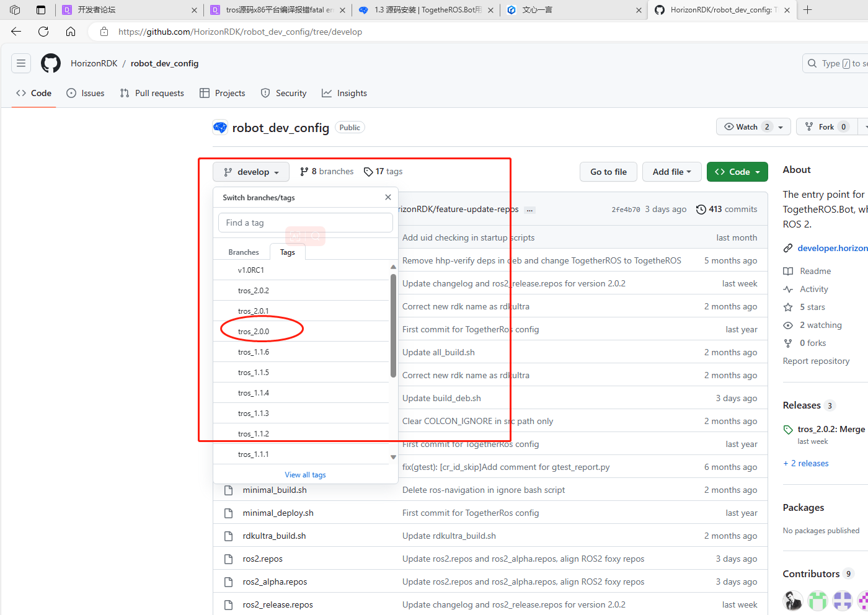Open the 8 branches page
Image resolution: width=868 pixels, height=615 pixels.
tap(327, 172)
